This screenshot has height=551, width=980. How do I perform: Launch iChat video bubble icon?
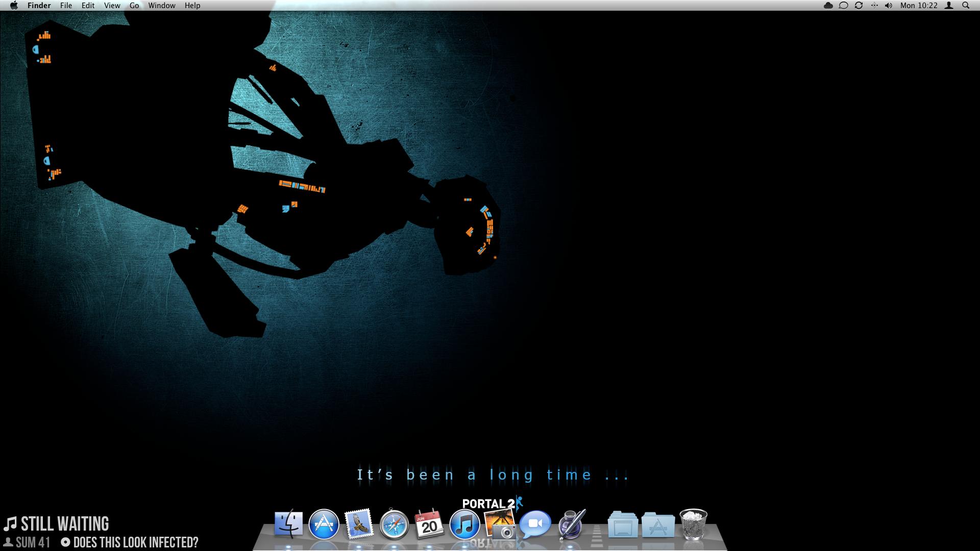click(x=535, y=524)
